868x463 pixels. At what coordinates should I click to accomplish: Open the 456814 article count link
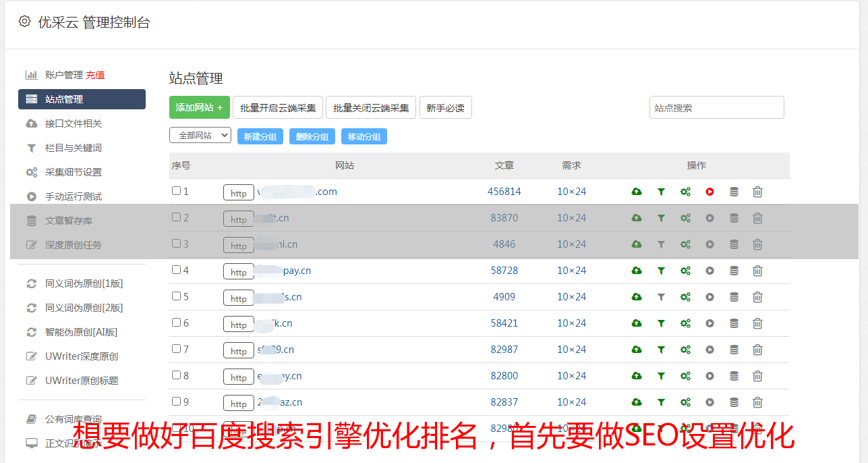coord(504,192)
